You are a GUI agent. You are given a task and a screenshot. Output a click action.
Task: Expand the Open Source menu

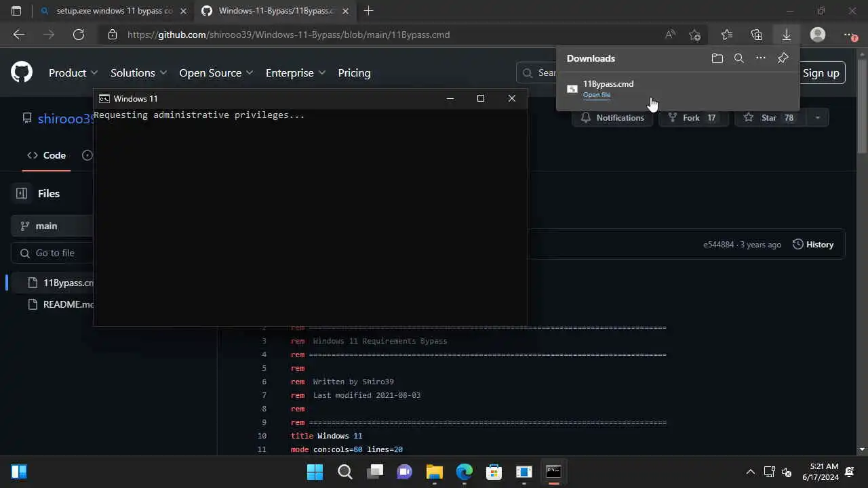point(216,73)
